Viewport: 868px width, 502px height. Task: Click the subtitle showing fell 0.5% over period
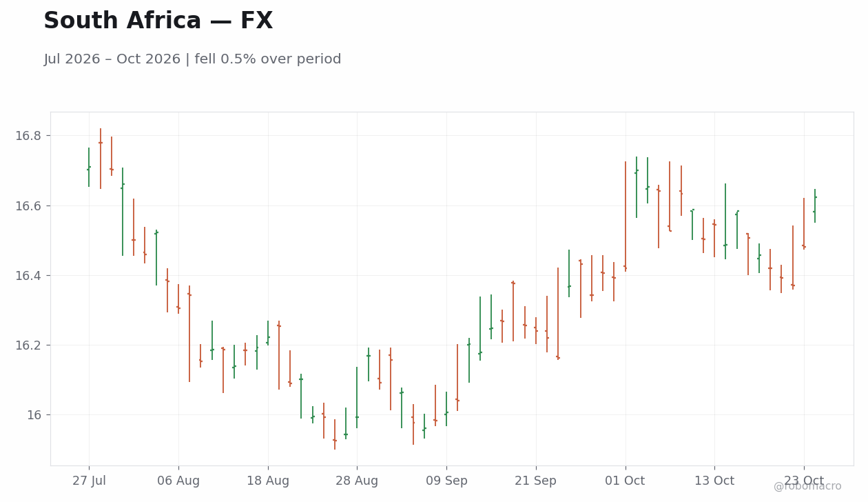pyautogui.click(x=192, y=59)
